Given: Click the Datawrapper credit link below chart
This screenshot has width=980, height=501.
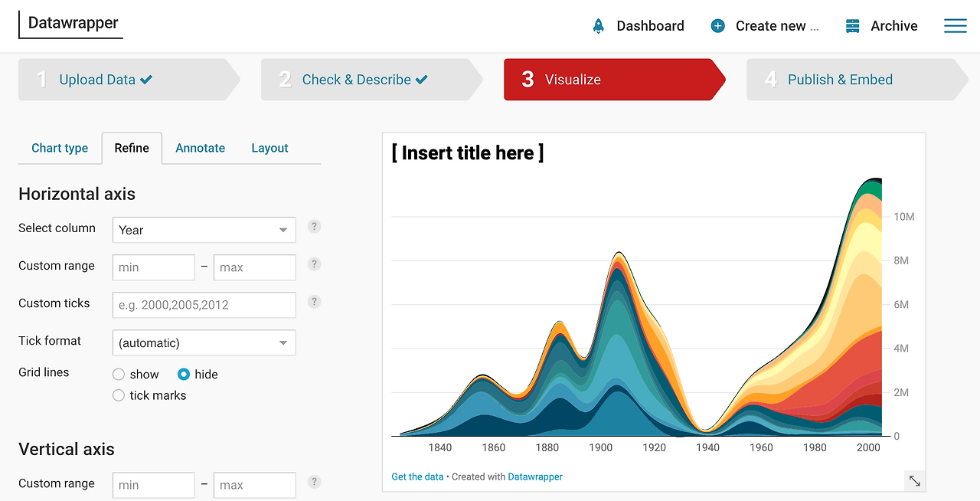Looking at the screenshot, I should [535, 476].
